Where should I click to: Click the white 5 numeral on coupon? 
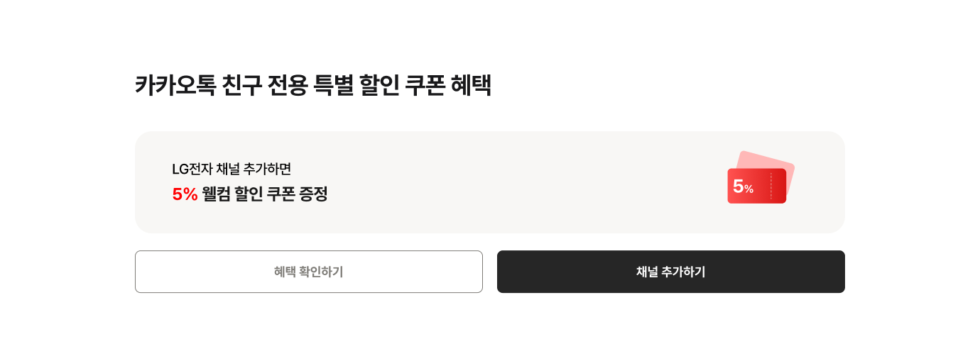(x=738, y=187)
